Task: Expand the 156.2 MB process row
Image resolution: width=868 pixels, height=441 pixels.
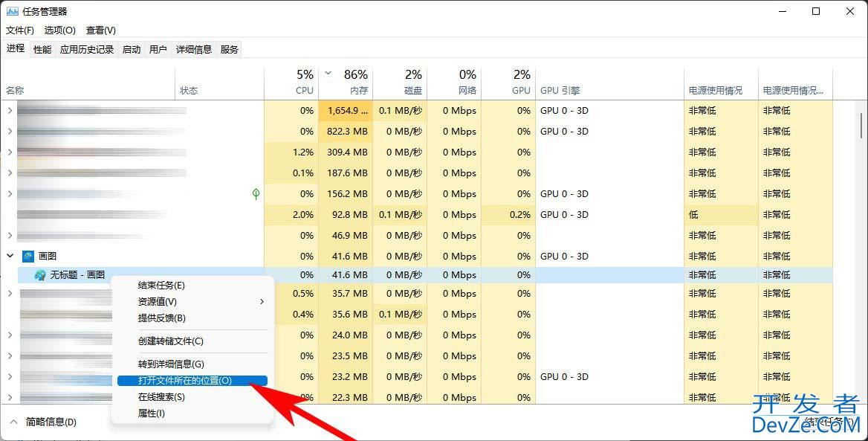Action: pos(10,193)
